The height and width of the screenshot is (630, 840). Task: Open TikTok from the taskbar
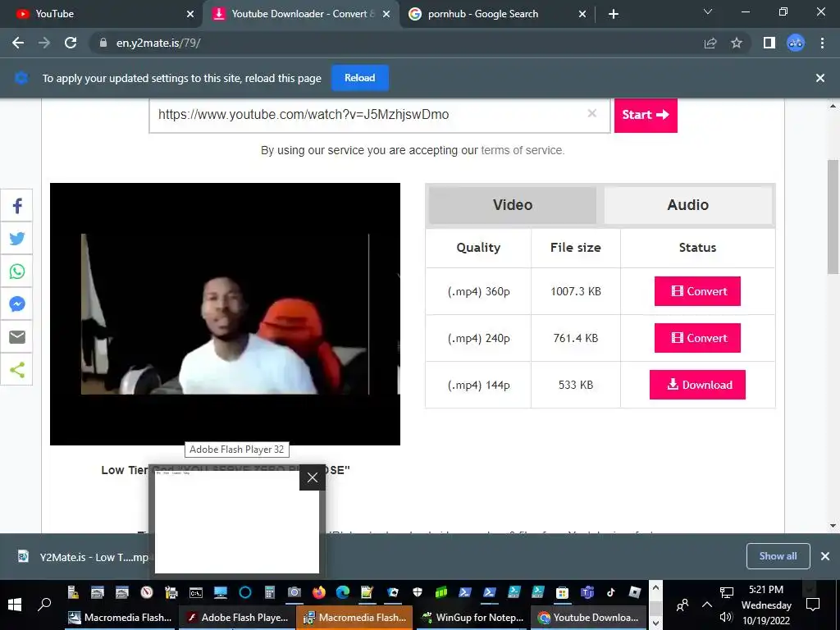tap(610, 592)
